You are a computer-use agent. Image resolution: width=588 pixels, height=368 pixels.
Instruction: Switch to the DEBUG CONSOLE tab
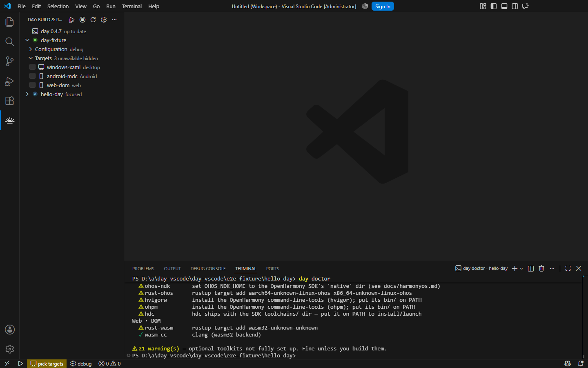(x=208, y=269)
